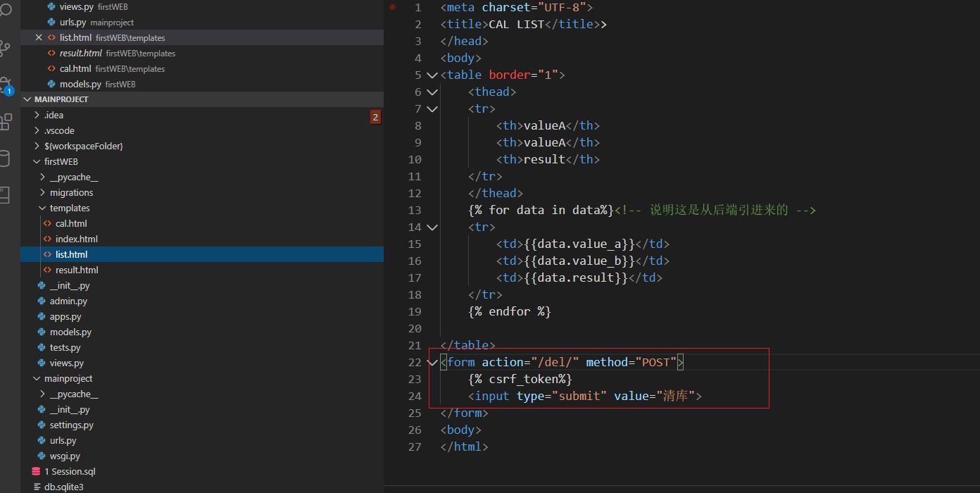Click line number 20 in the gutter
Screen dimensions: 980x493
415,328
